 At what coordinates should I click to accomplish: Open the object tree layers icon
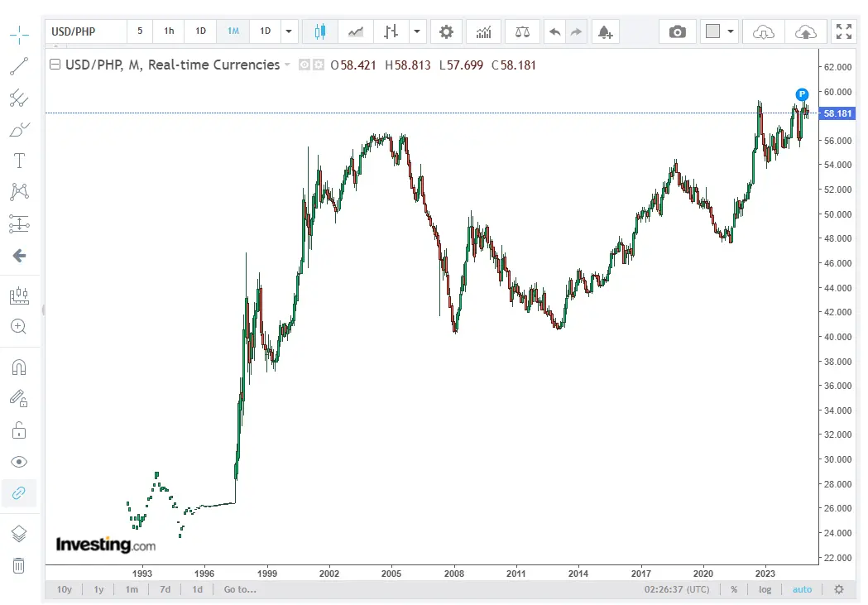[x=19, y=534]
